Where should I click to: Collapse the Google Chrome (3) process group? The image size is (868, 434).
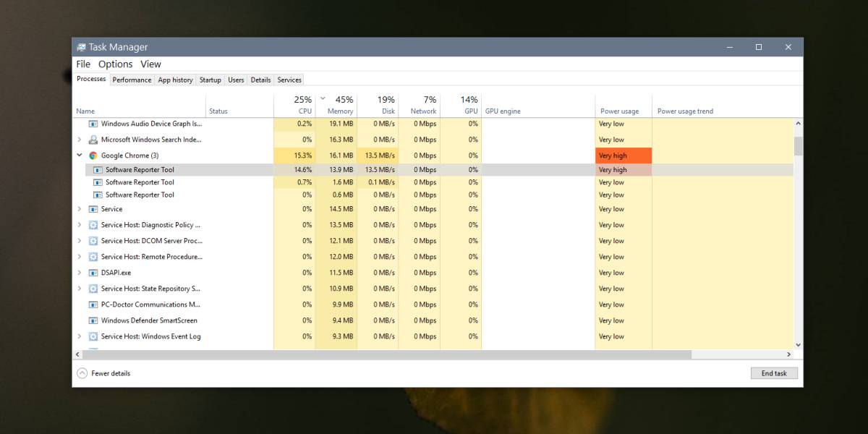(80, 156)
